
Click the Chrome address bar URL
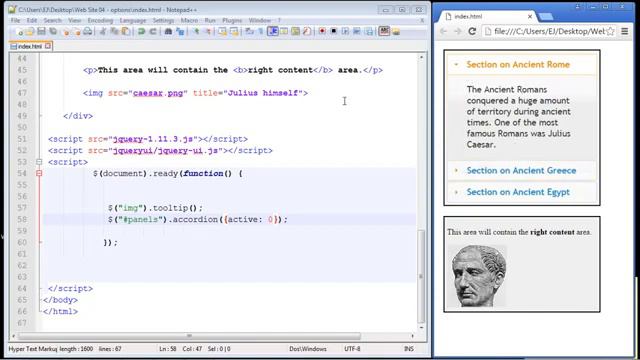(549, 31)
